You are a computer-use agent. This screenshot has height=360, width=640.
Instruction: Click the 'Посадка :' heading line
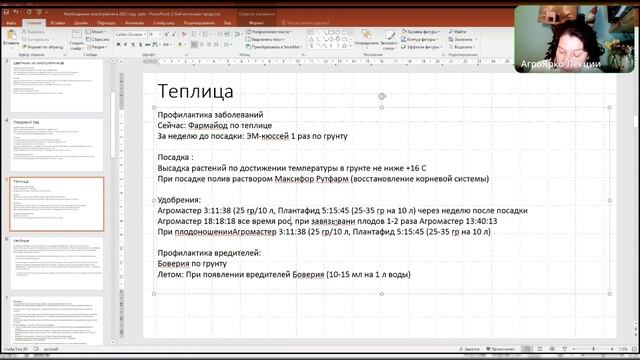pyautogui.click(x=176, y=157)
